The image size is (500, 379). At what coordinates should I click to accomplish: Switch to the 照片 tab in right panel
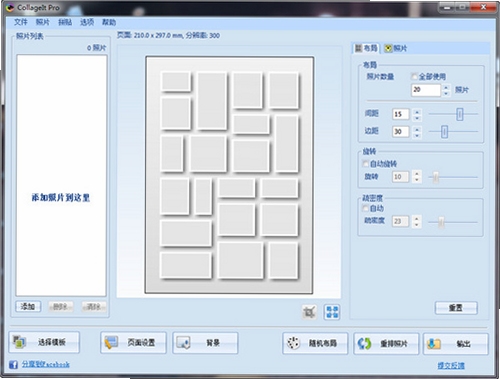point(396,48)
